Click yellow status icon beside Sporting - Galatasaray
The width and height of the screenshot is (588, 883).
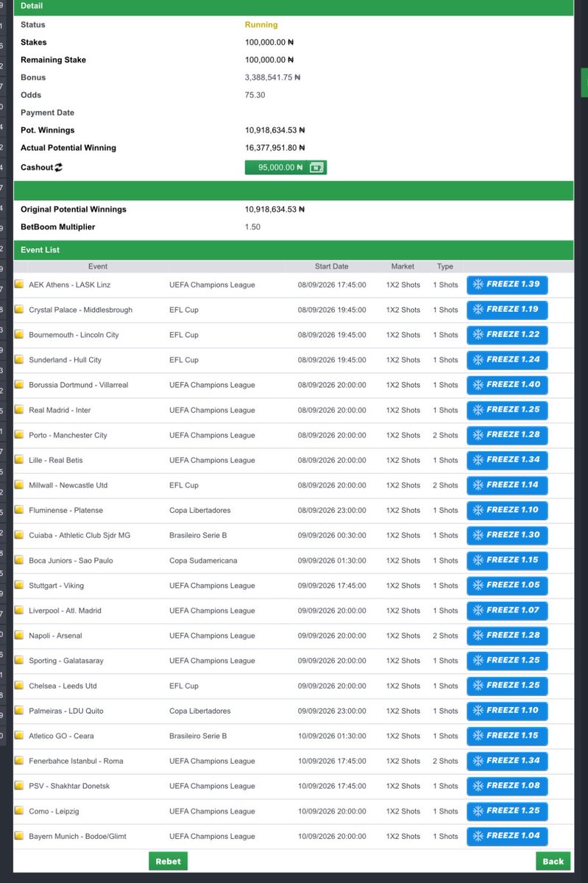[x=19, y=660]
